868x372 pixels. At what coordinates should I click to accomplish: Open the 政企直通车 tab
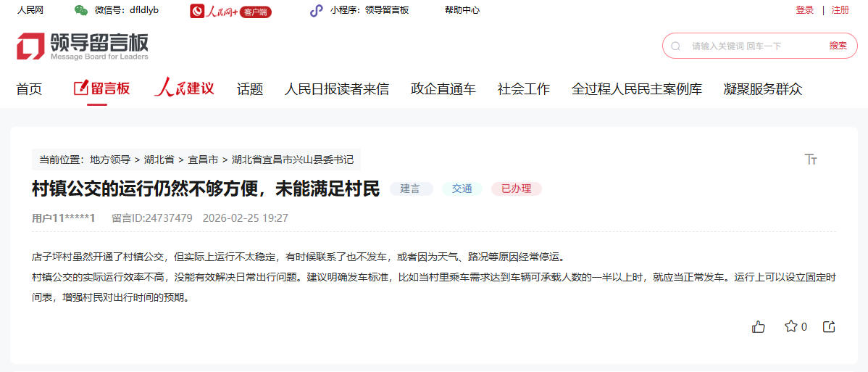(x=443, y=88)
